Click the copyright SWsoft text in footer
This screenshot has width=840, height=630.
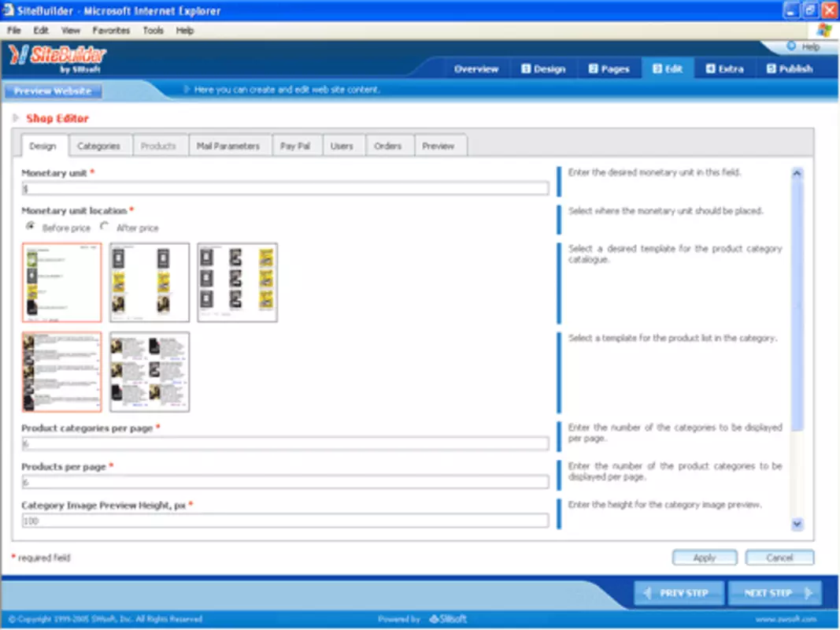click(105, 619)
